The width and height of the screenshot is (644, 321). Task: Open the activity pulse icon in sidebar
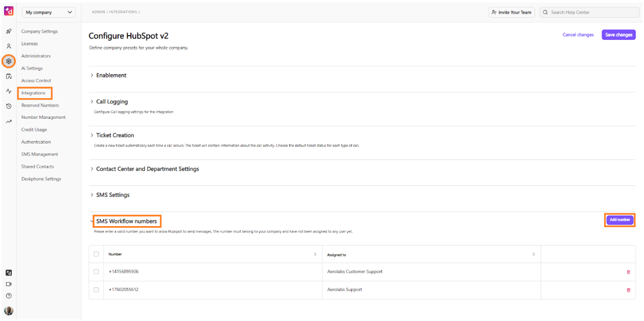click(x=9, y=91)
